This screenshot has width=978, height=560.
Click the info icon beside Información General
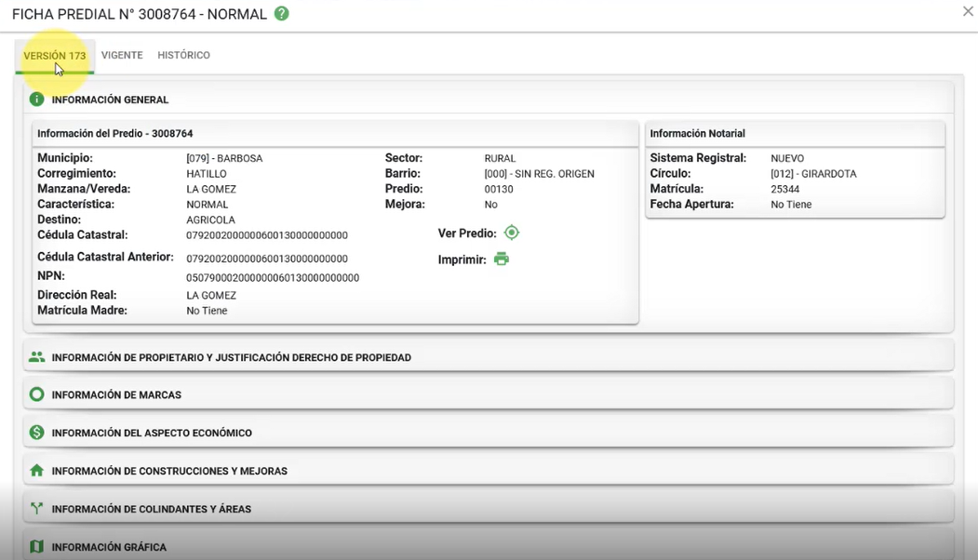36,100
